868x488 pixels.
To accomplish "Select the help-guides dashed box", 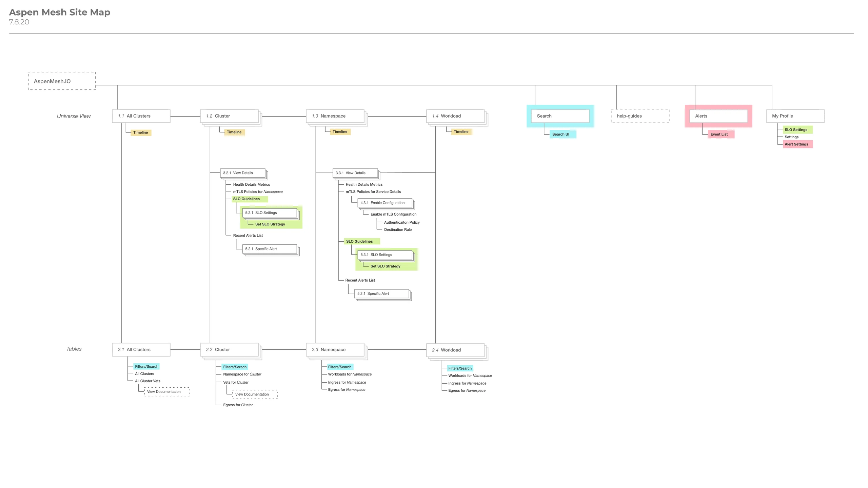I will (x=640, y=116).
